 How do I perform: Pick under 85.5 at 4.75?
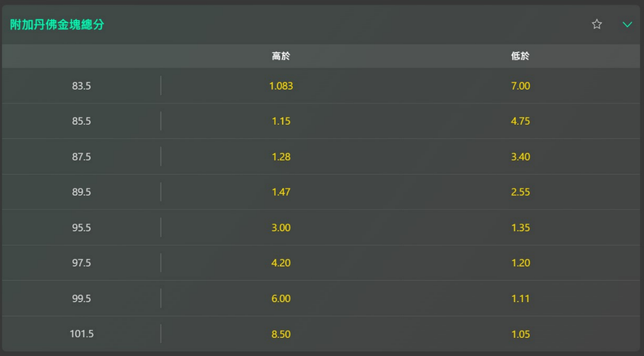[x=520, y=121]
